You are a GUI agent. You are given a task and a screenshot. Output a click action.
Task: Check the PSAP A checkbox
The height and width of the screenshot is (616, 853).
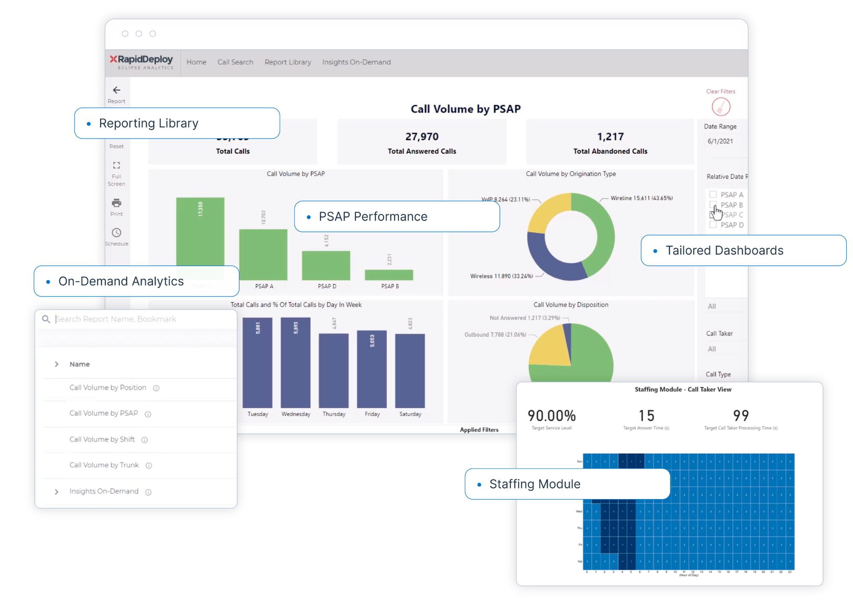point(713,195)
